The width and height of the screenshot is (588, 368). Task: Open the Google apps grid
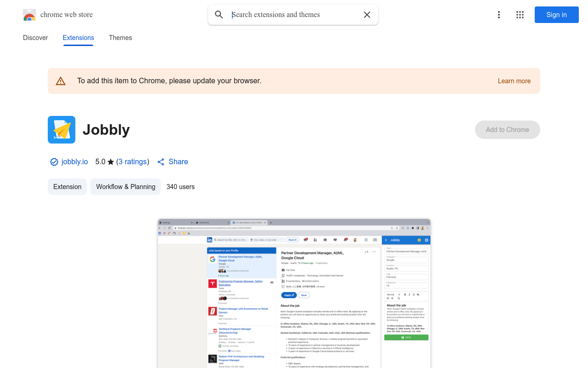pyautogui.click(x=520, y=15)
